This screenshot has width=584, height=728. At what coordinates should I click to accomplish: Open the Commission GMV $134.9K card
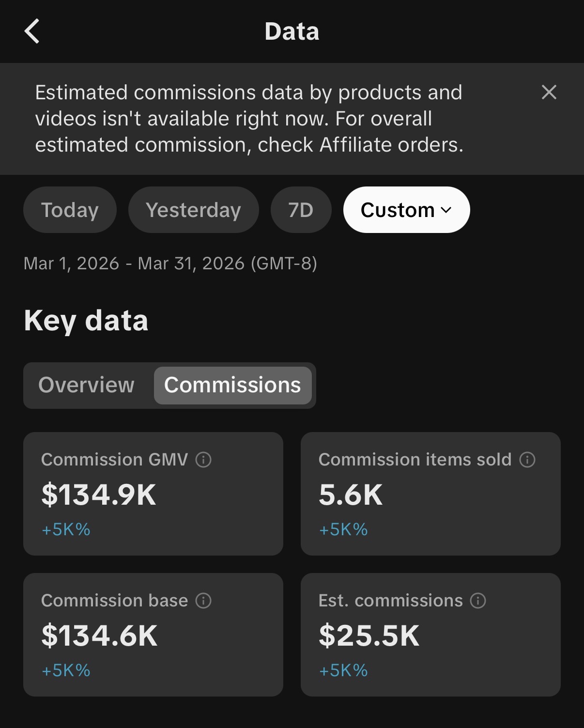153,494
